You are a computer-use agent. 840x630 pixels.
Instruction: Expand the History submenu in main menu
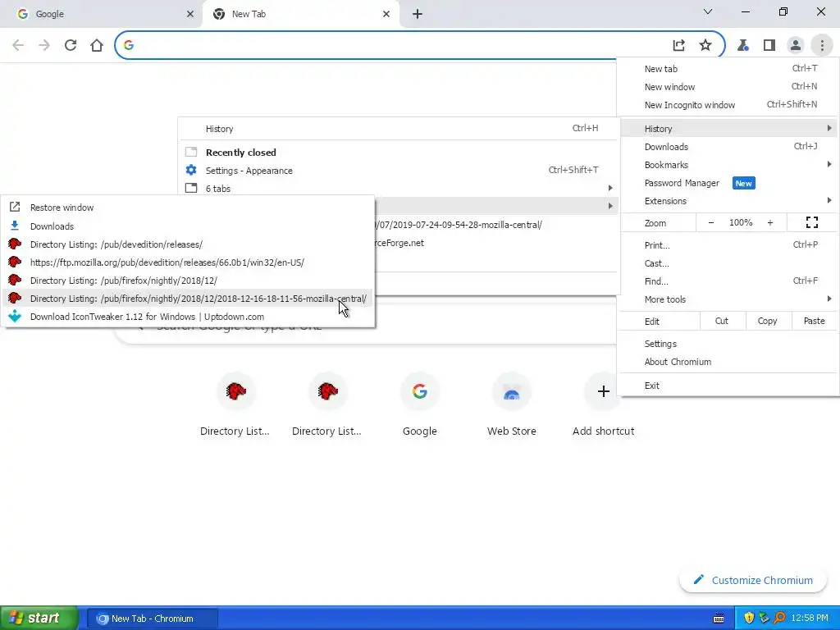[728, 129]
